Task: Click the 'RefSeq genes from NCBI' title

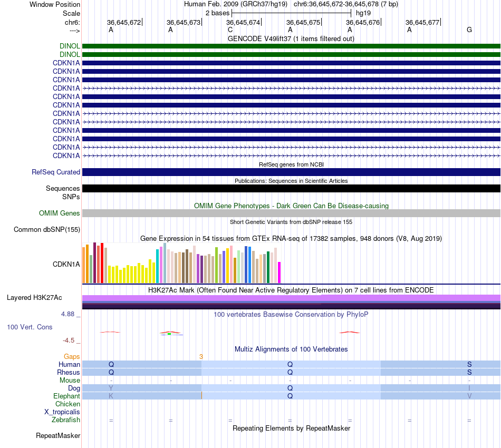Action: 292,164
